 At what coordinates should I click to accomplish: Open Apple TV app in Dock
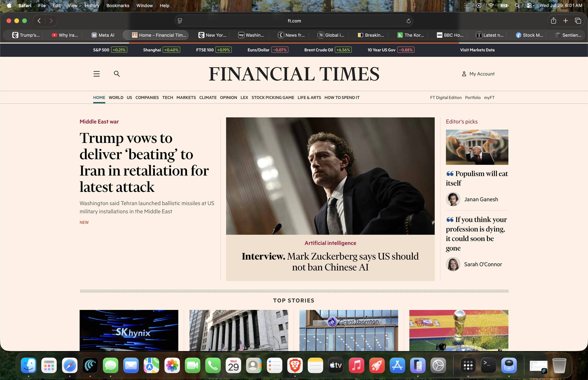point(336,365)
